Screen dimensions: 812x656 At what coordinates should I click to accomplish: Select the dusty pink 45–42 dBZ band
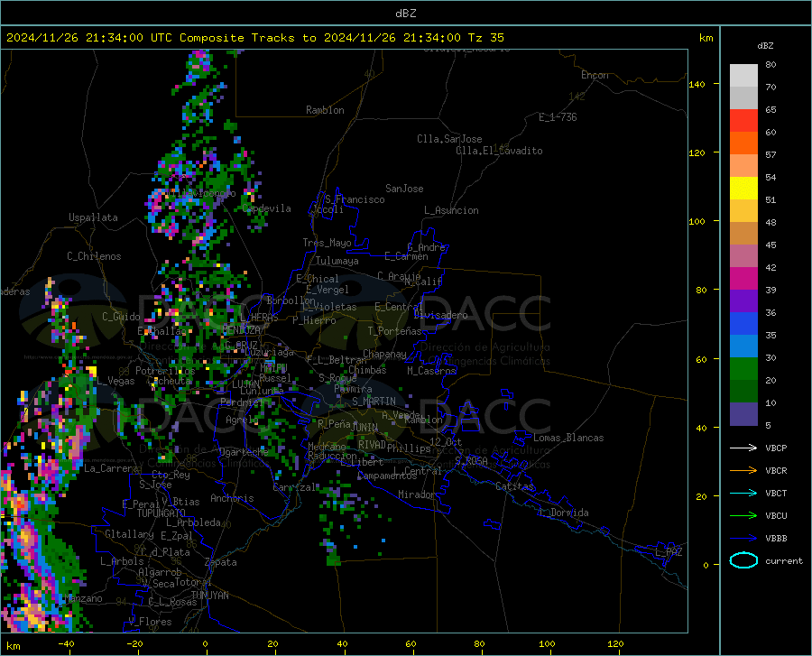coord(743,256)
